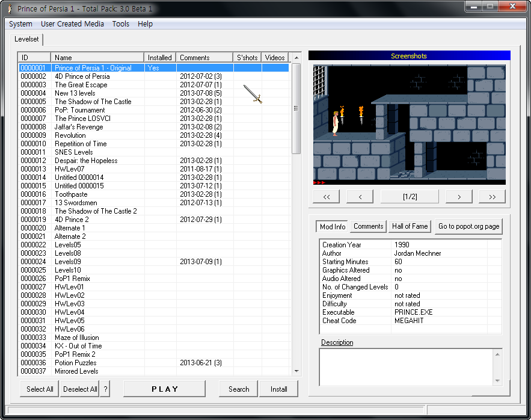531x420 pixels.
Task: Click the levelset list scroll-up arrow
Action: [x=296, y=58]
